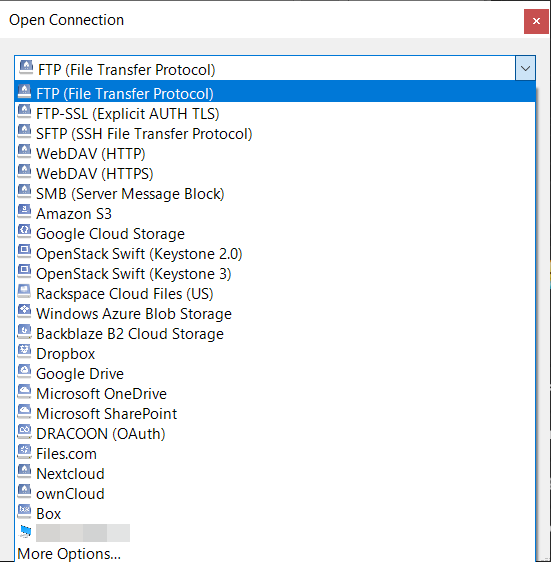Screen dimensions: 551x562
Task: Click the SFTP entry's drive icon
Action: click(x=24, y=131)
